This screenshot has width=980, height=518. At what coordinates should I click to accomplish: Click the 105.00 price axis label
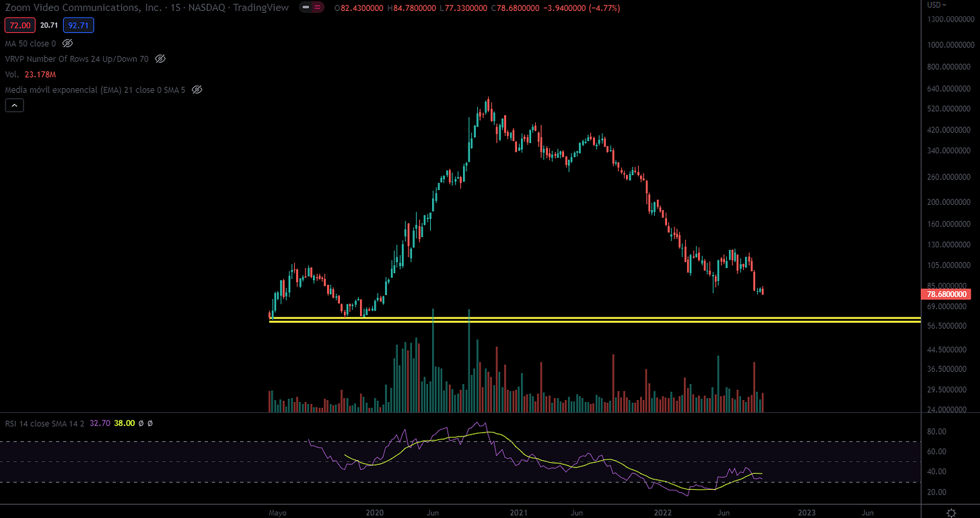(x=949, y=265)
